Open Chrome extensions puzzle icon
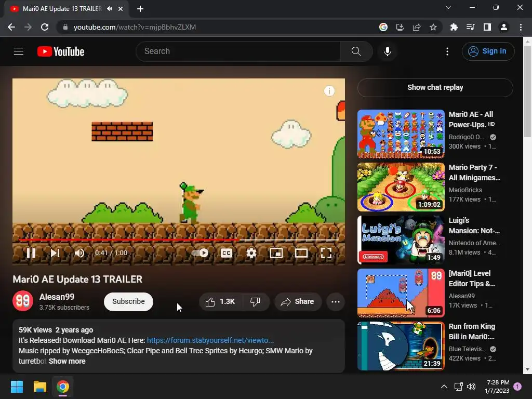 pyautogui.click(x=454, y=27)
